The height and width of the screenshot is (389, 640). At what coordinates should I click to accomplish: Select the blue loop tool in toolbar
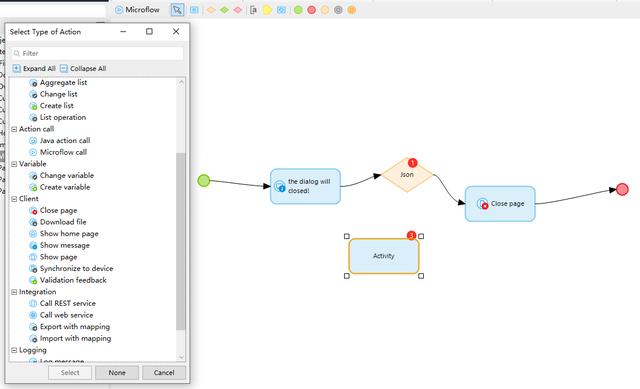point(281,10)
